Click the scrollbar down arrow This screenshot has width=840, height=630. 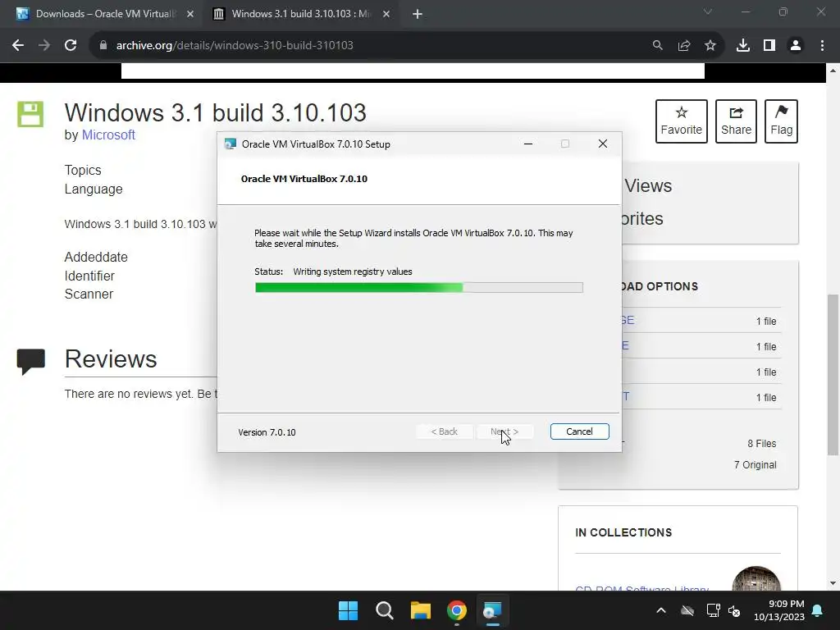tap(833, 583)
